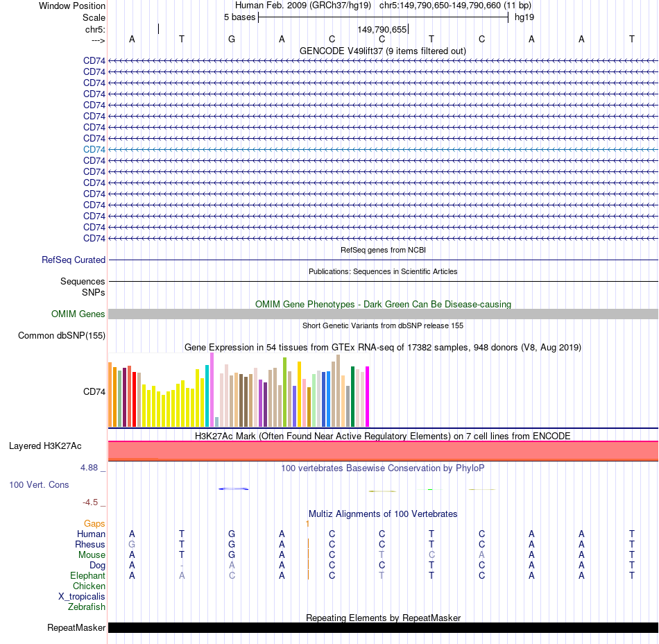Click the -4.5 lower PhyloP scale value
The image size is (659, 644).
[x=90, y=502]
